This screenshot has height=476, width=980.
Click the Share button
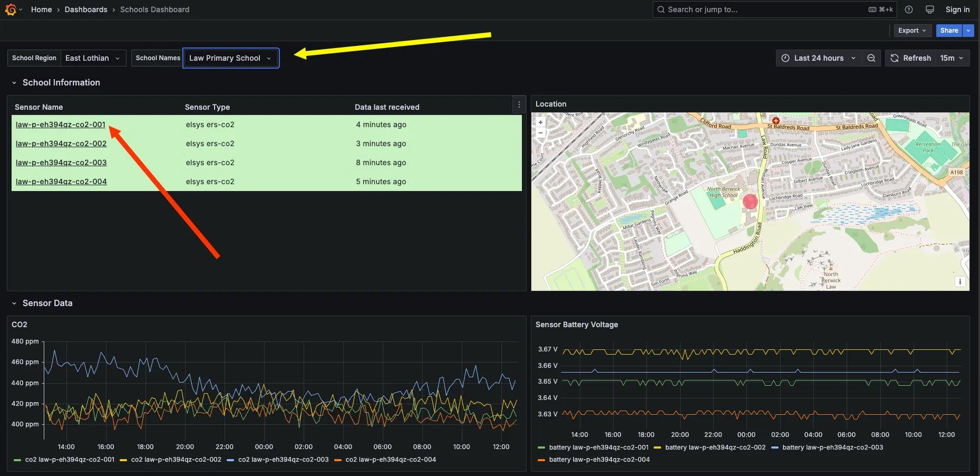point(949,31)
